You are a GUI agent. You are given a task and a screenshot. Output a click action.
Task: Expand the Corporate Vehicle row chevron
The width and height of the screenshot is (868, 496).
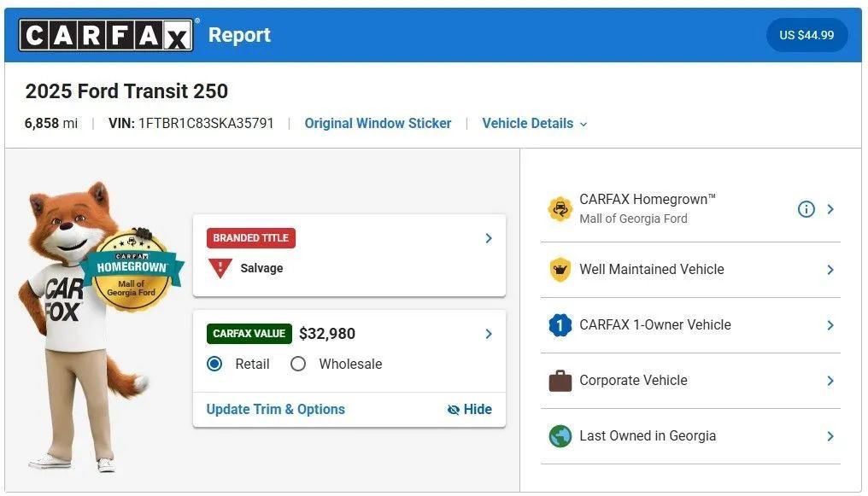click(830, 381)
